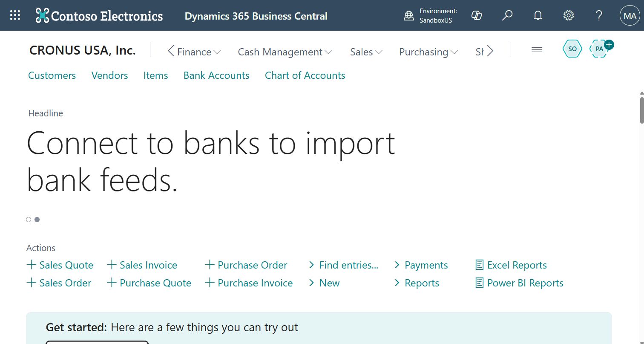Expand the New action group
The height and width of the screenshot is (344, 644).
pos(324,283)
